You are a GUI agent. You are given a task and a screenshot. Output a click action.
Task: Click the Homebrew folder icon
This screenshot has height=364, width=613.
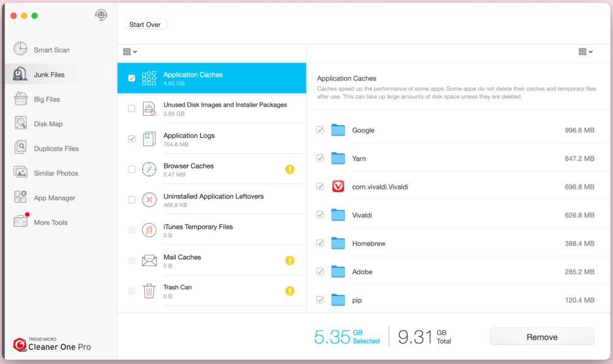[x=338, y=243]
